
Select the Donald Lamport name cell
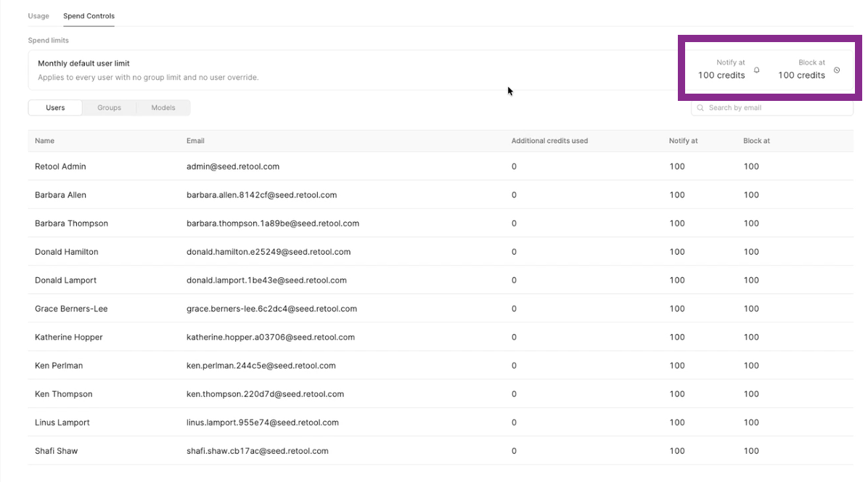[65, 280]
